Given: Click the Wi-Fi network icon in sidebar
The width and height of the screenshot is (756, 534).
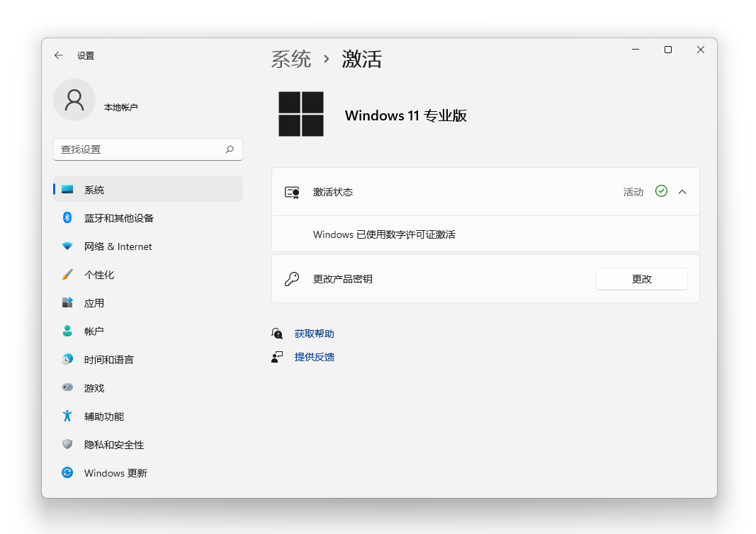Looking at the screenshot, I should click(67, 246).
